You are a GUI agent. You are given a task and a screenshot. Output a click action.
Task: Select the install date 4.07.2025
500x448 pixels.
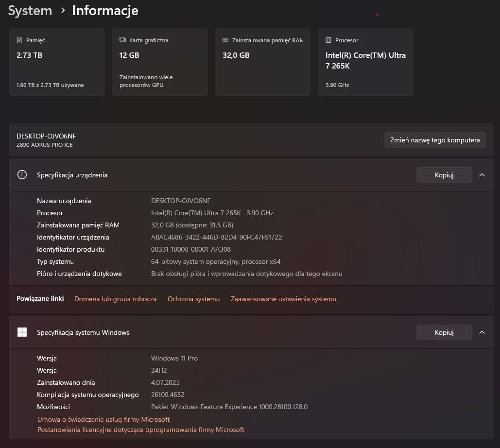click(165, 382)
